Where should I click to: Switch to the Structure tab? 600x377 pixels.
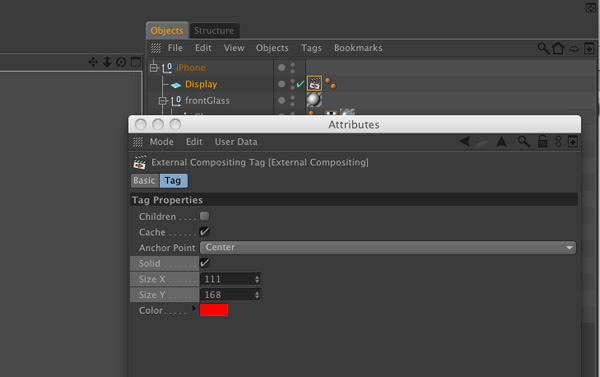click(x=214, y=31)
